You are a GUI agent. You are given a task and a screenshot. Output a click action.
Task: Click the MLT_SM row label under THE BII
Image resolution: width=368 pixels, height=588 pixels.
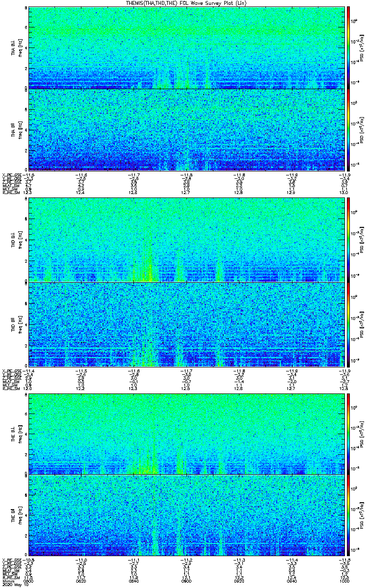pos(9,575)
